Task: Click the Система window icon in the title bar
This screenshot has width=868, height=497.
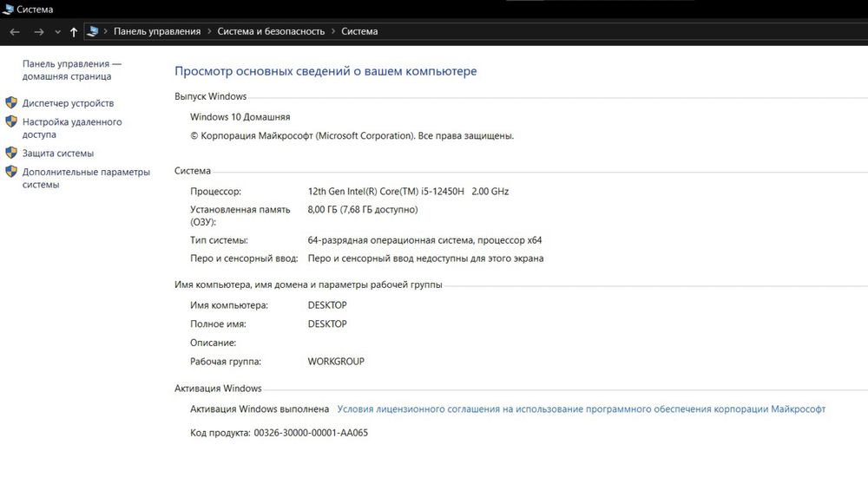Action: tap(9, 10)
